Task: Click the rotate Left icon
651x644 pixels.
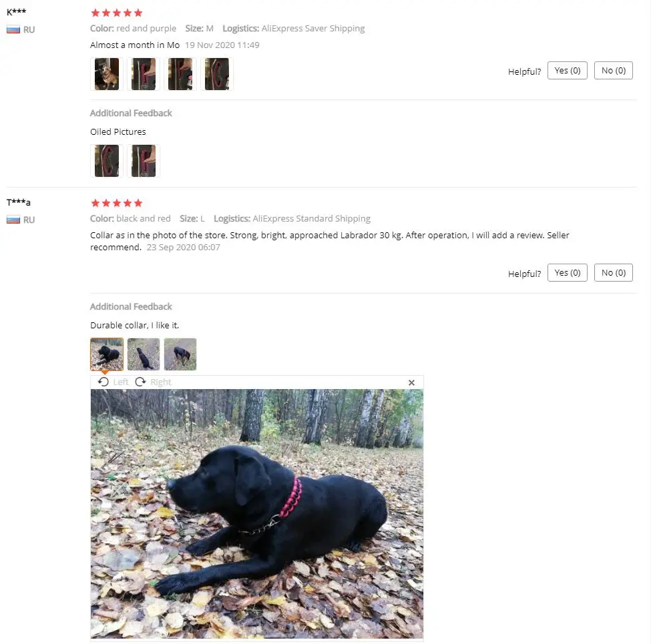Action: click(103, 382)
